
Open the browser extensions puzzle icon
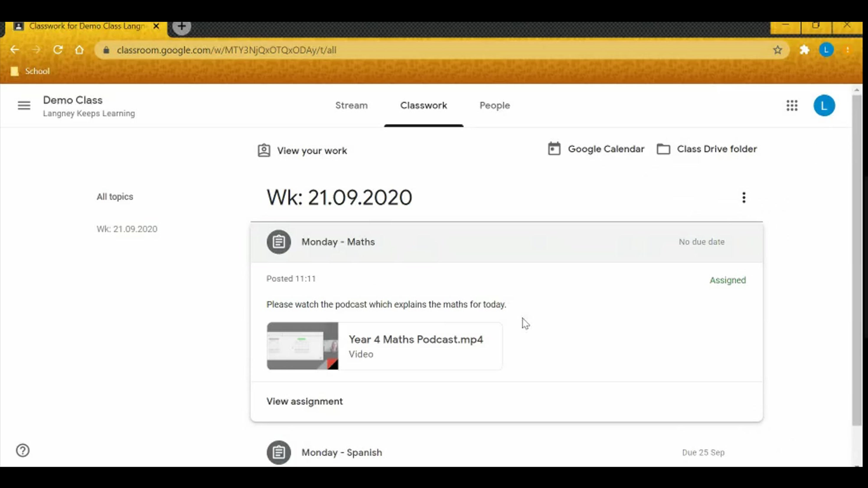click(x=804, y=50)
